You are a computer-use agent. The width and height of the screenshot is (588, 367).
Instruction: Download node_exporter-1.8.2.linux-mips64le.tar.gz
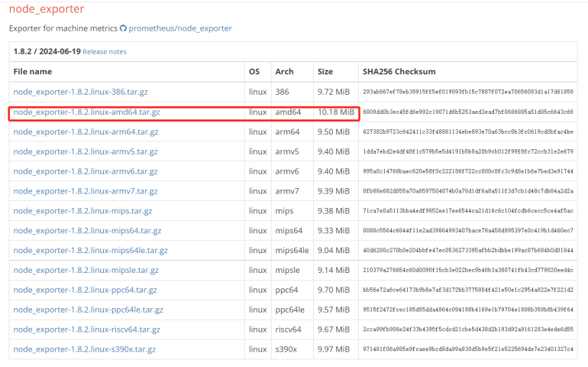pyautogui.click(x=91, y=250)
